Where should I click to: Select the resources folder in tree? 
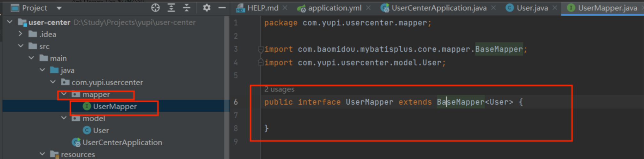(x=78, y=155)
